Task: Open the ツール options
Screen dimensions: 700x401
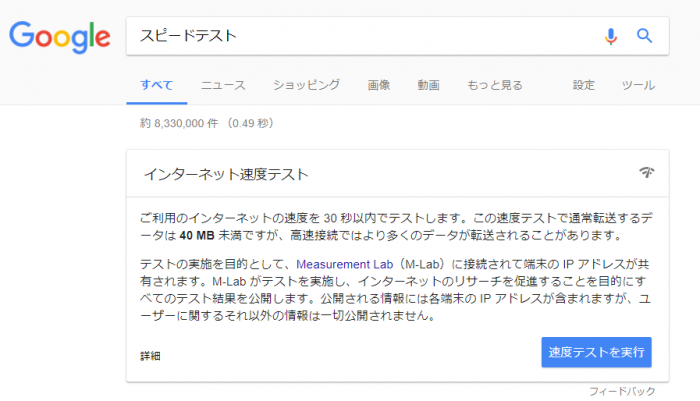Action: (x=638, y=85)
